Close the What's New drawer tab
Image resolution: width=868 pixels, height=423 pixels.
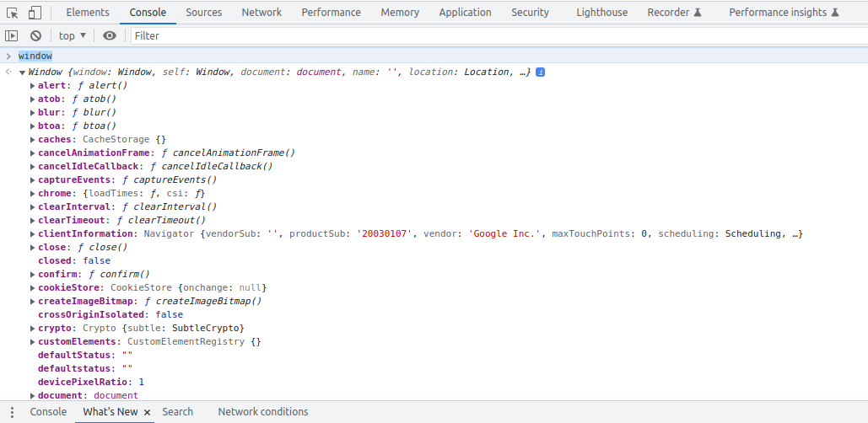click(x=148, y=413)
